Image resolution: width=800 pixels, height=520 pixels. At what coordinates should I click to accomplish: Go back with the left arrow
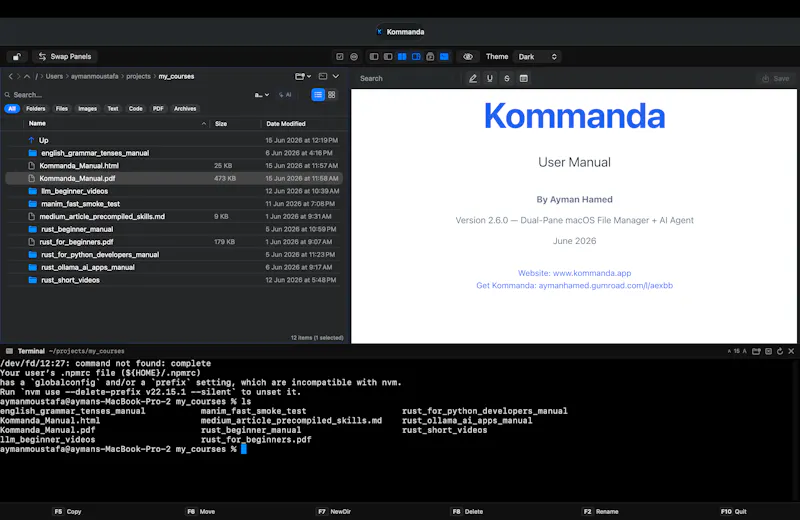coord(10,77)
